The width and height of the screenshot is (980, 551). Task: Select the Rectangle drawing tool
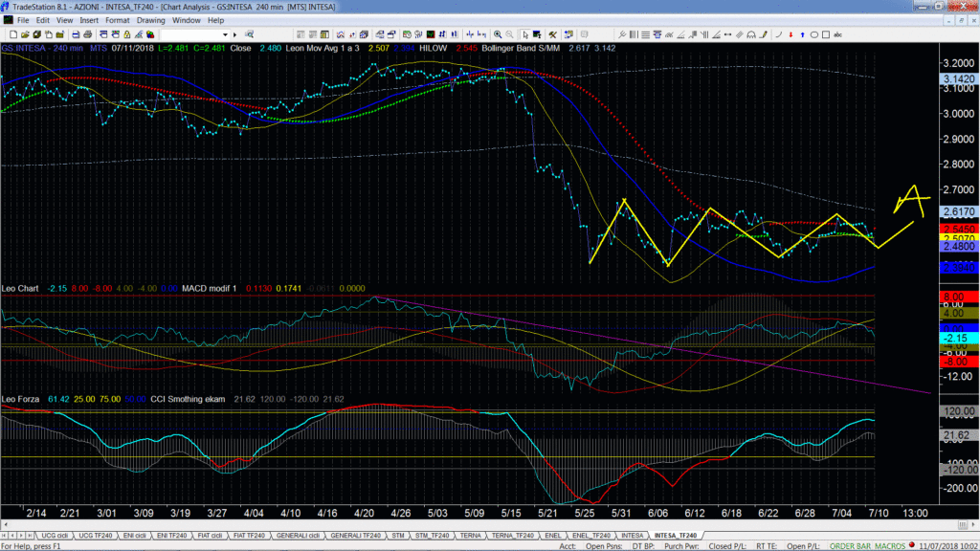click(x=826, y=34)
